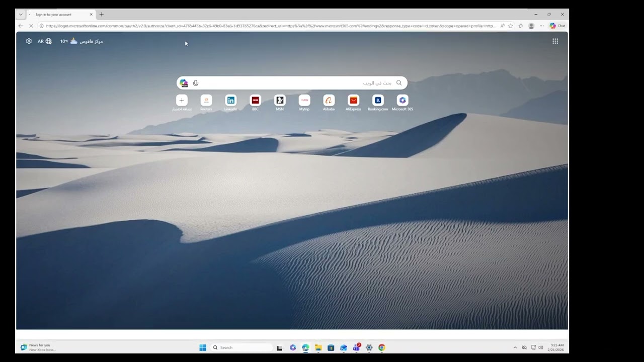Open Copilot Chat in the toolbar
This screenshot has height=362, width=644.
tap(557, 26)
